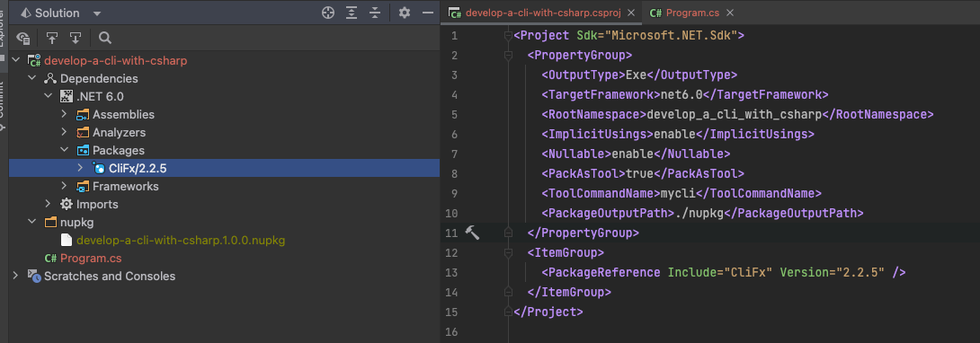Viewport: 980px width, 343px height.
Task: Expand Scratches and Consoles chevron
Action: tap(15, 276)
